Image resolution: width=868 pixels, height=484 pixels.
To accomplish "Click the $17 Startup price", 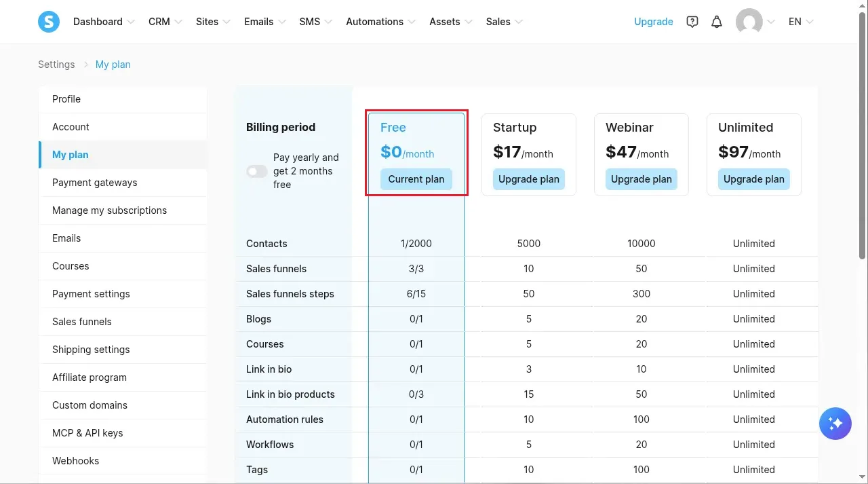I will click(x=523, y=152).
